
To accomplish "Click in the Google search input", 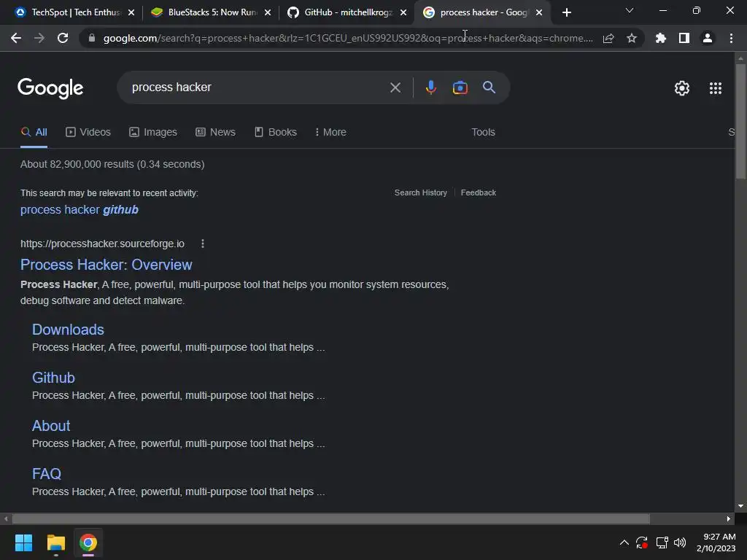I will [x=258, y=87].
